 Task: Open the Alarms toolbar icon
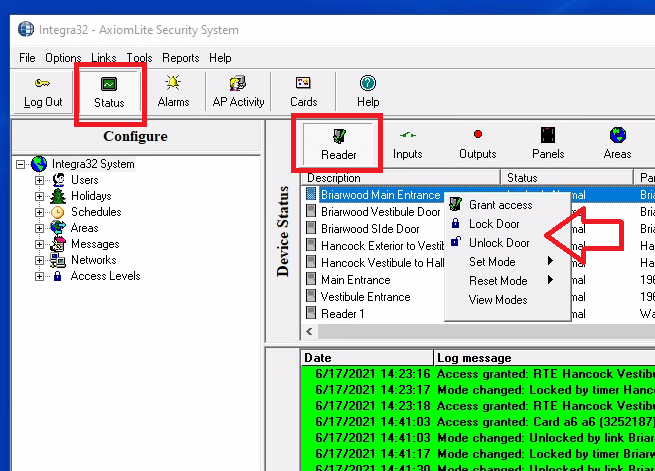[173, 82]
